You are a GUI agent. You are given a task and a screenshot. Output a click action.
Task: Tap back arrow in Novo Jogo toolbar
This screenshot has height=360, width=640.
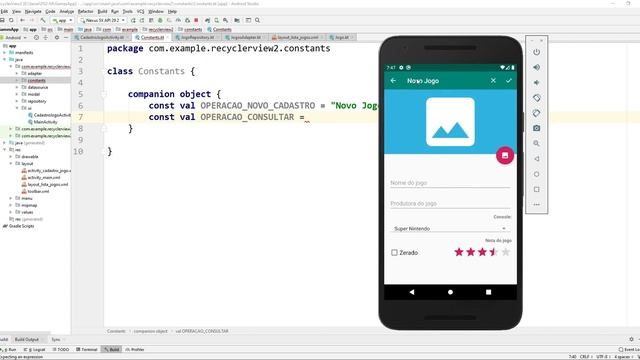[x=393, y=81]
